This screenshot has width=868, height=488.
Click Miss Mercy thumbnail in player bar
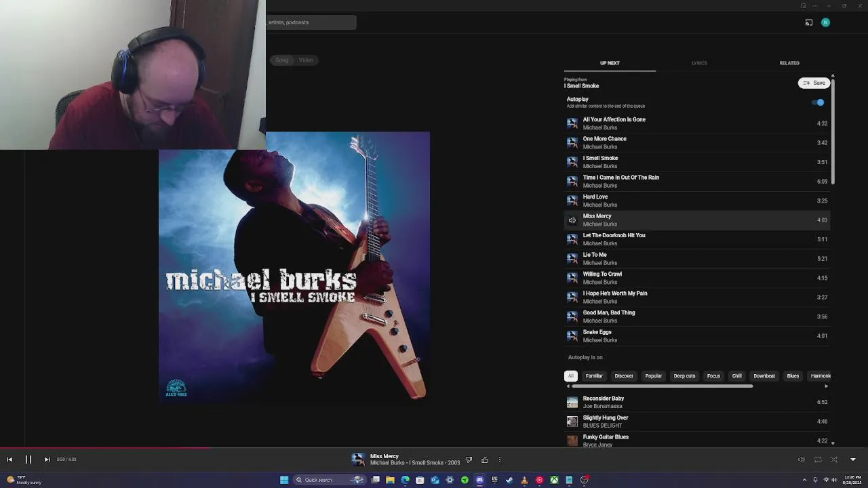[358, 460]
